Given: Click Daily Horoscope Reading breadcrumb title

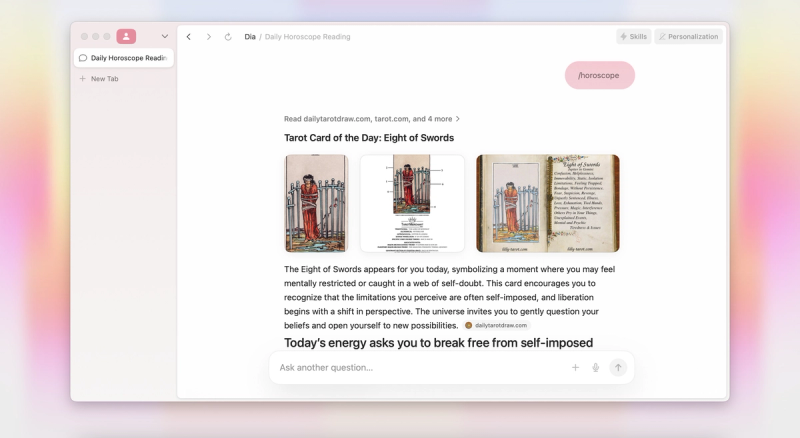Looking at the screenshot, I should (x=308, y=37).
